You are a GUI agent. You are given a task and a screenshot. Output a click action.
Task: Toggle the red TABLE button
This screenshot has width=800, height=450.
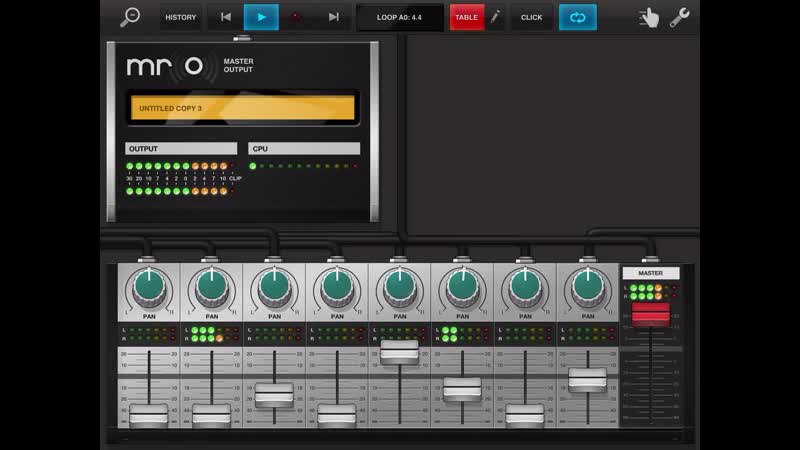pyautogui.click(x=466, y=17)
